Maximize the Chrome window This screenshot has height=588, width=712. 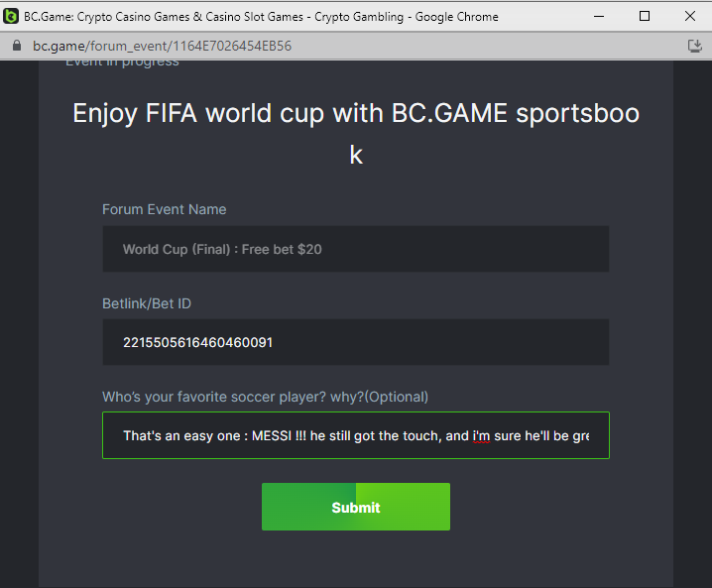(645, 16)
